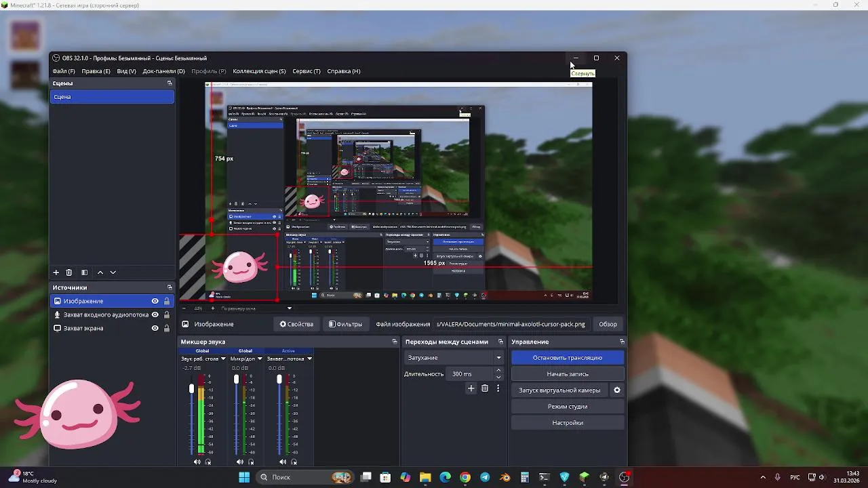Enable Режим студии
This screenshot has height=488, width=868.
point(568,407)
